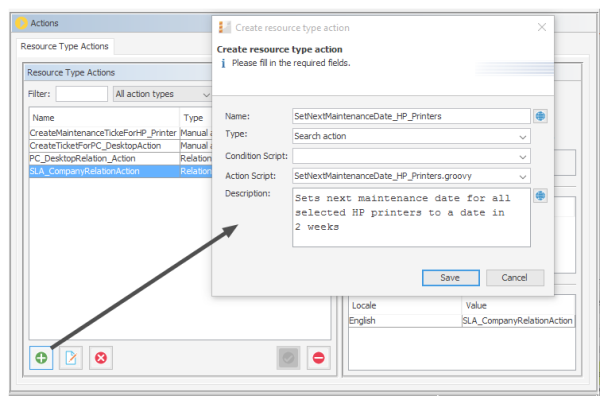Click the Locale column header
This screenshot has height=396, width=600.
pyautogui.click(x=405, y=306)
